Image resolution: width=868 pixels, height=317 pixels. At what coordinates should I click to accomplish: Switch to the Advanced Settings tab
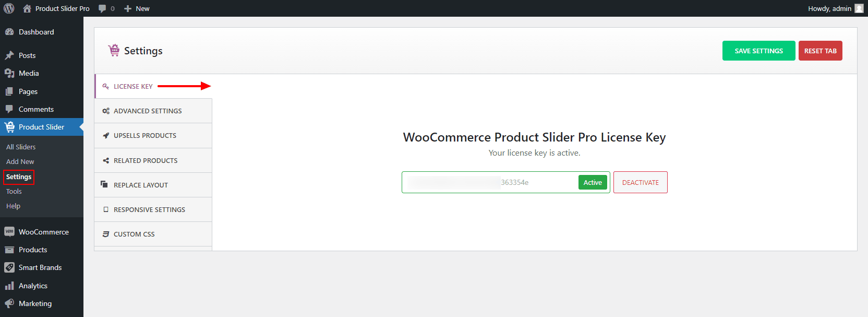click(x=148, y=111)
